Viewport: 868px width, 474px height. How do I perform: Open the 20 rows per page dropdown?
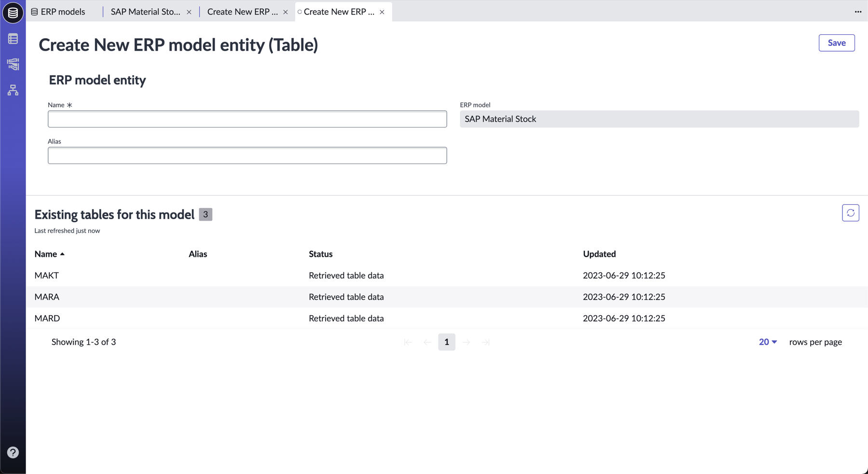[x=768, y=342]
